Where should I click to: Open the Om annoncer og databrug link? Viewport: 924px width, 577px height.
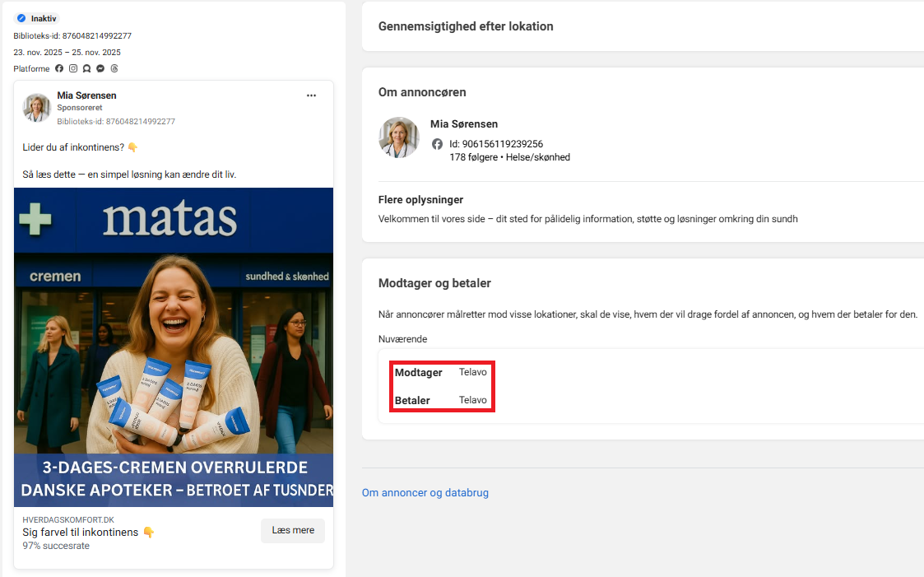425,493
